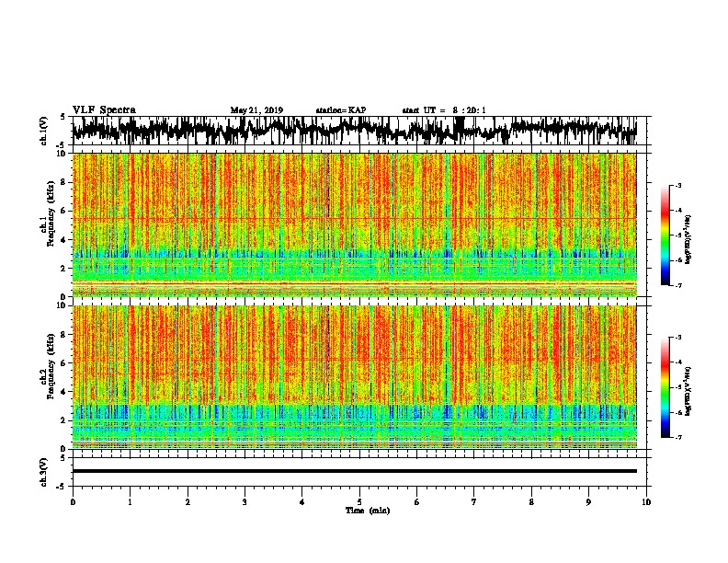Click time axis tick label "7"
The image size is (728, 563).
point(474,502)
